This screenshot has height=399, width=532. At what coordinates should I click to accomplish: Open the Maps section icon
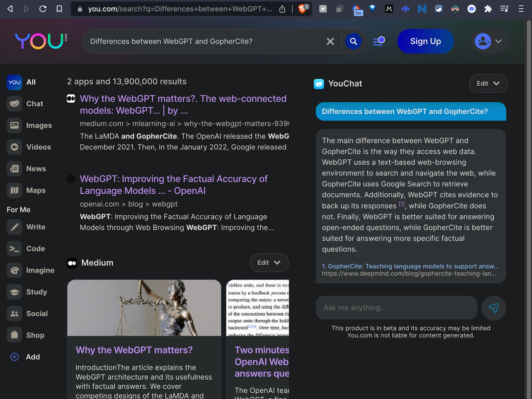14,190
